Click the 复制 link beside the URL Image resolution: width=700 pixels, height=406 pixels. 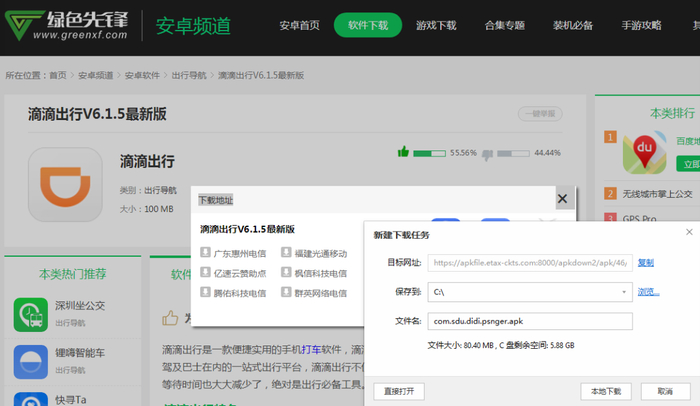point(646,262)
